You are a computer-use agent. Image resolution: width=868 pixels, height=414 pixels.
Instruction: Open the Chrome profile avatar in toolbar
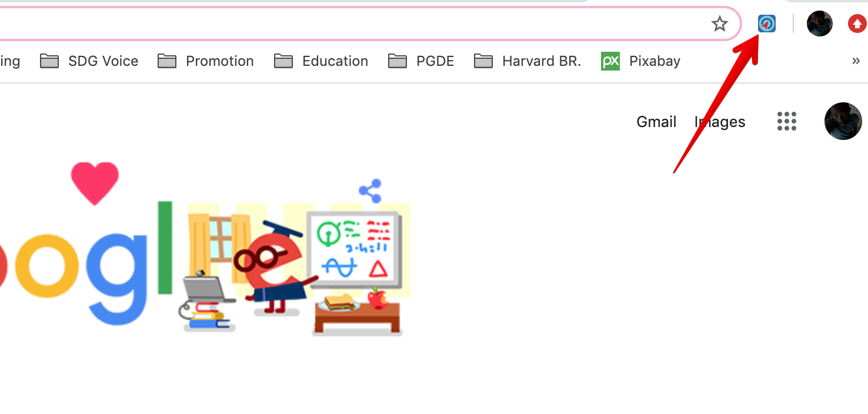click(819, 24)
